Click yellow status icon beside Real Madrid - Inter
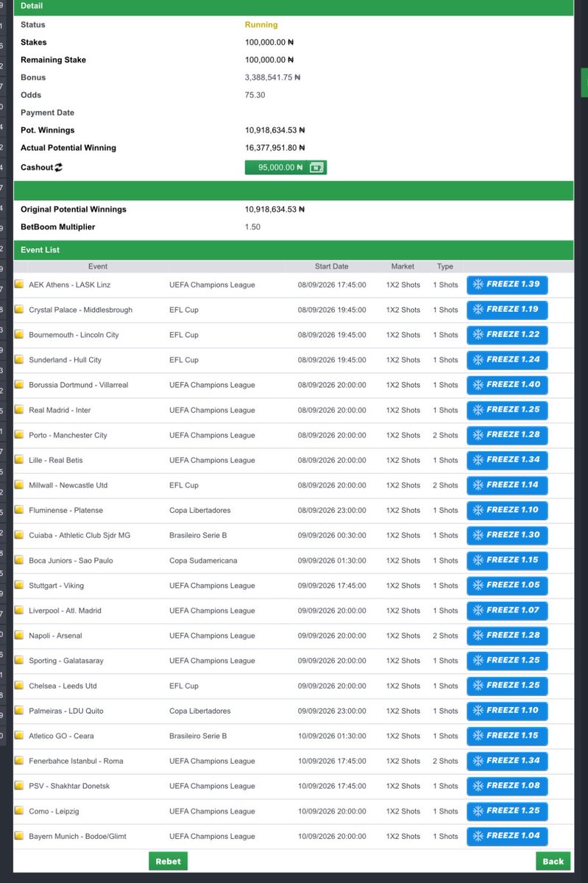 19,410
